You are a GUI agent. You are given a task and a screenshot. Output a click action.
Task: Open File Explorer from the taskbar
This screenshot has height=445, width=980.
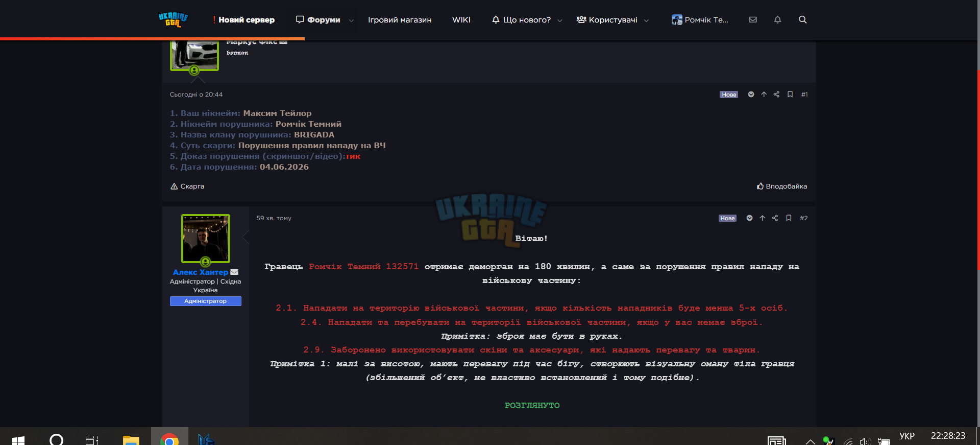(x=131, y=440)
